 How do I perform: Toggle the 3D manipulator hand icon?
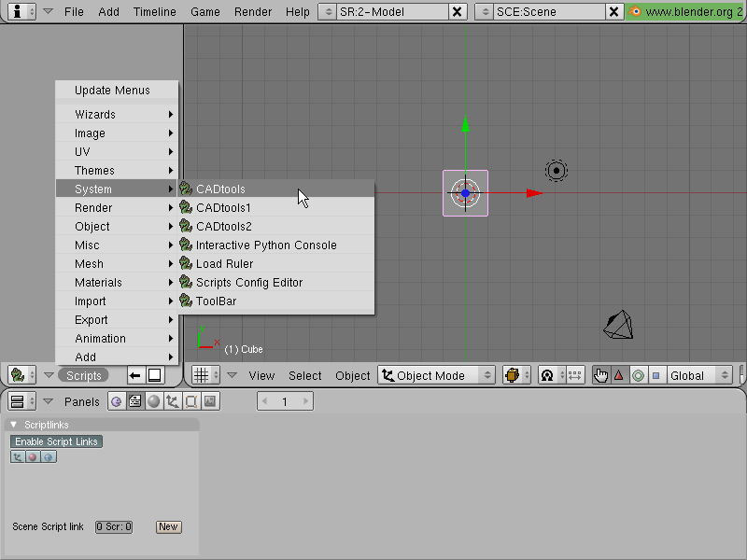tap(600, 375)
